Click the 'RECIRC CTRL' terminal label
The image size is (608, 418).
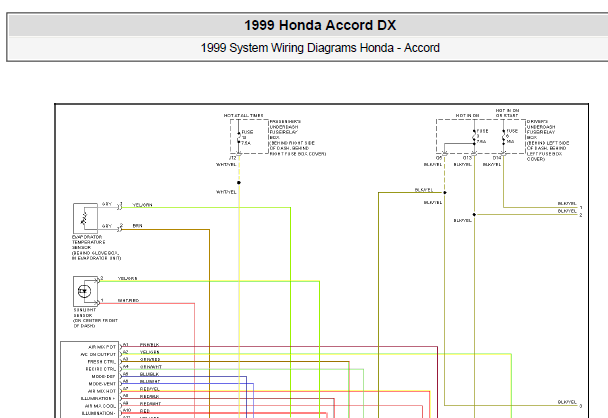(101, 369)
